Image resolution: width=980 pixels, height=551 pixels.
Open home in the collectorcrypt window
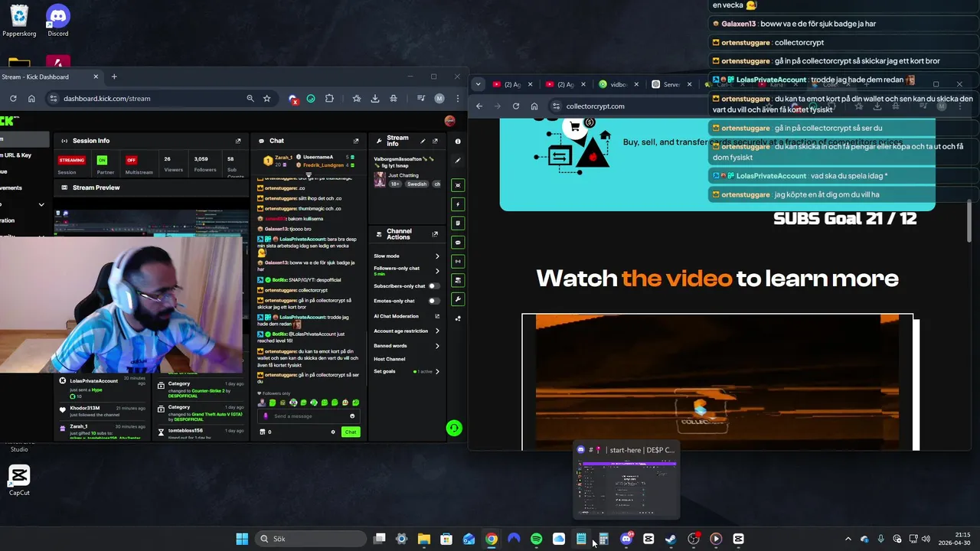(534, 106)
